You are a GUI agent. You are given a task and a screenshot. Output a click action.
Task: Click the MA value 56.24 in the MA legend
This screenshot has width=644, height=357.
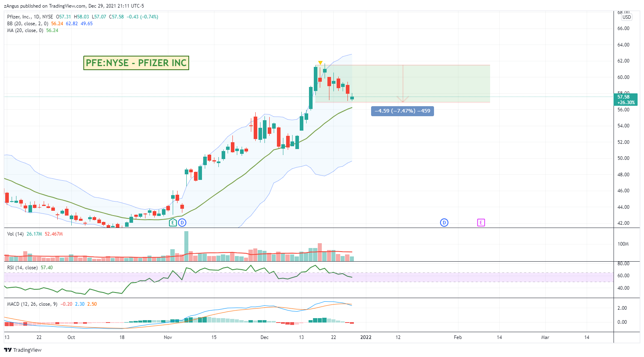tap(52, 30)
